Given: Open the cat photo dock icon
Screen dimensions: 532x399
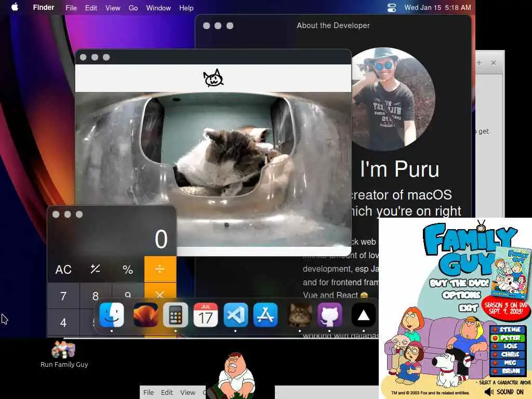Looking at the screenshot, I should tap(300, 315).
